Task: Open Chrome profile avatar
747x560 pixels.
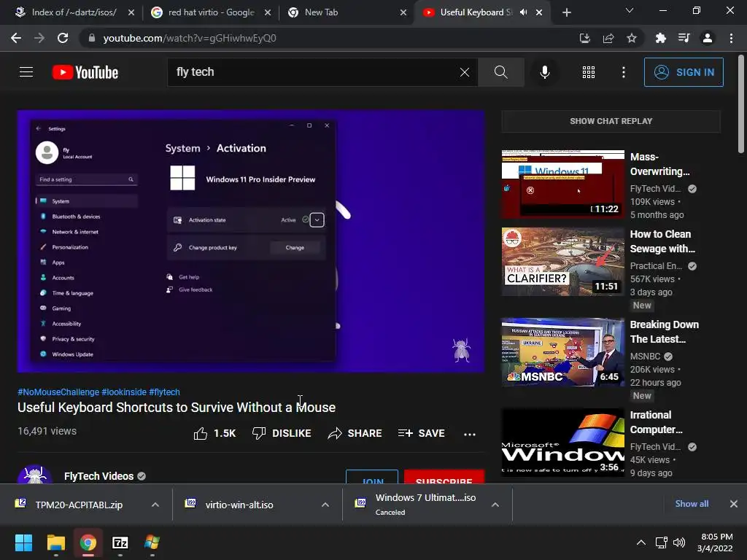Action: 708,38
